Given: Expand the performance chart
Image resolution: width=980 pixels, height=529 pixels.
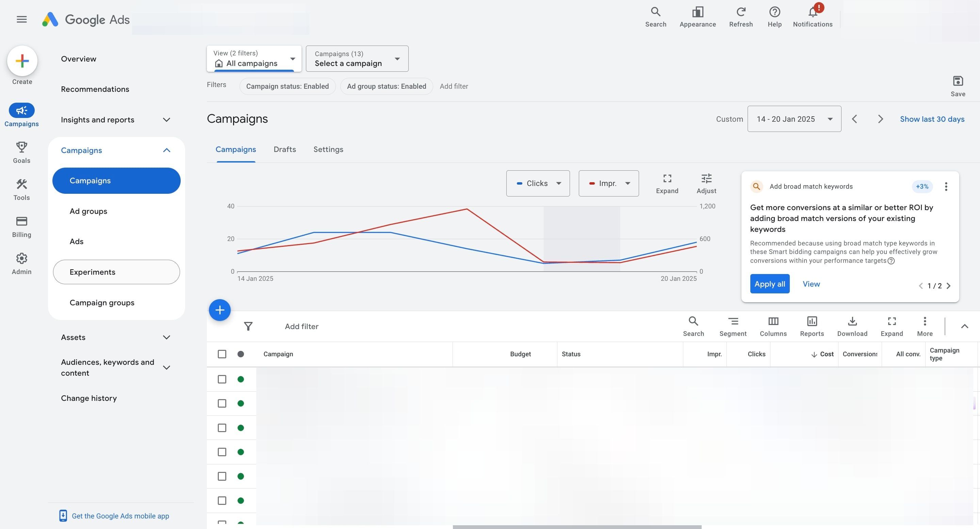Looking at the screenshot, I should pos(667,184).
